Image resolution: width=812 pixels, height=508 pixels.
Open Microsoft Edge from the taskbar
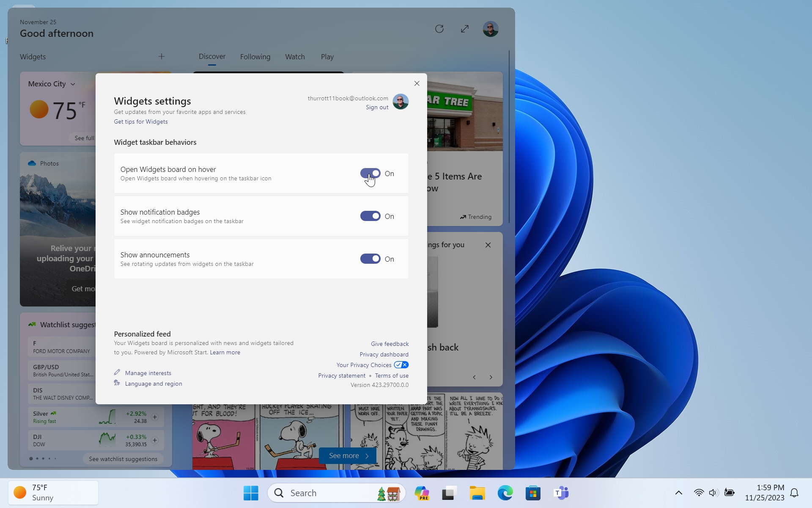[x=505, y=493]
